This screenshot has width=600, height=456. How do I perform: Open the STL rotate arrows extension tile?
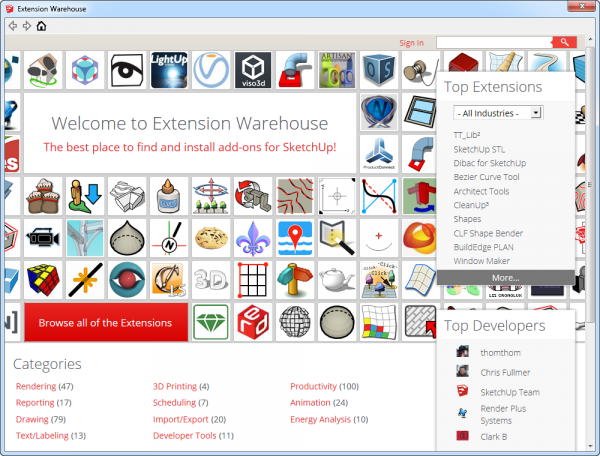pyautogui.click(x=253, y=196)
